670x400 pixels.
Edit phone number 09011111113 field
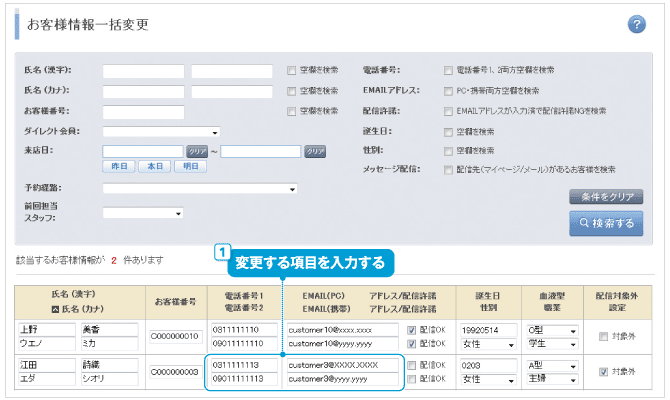click(x=244, y=379)
